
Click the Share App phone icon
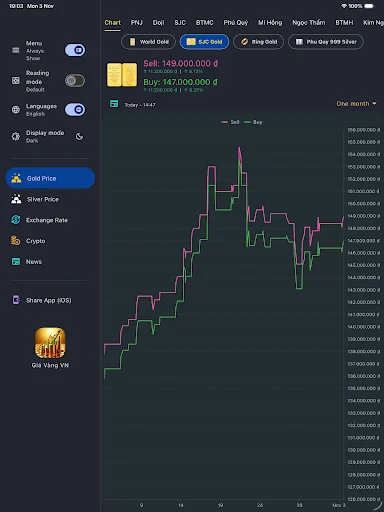point(16,300)
